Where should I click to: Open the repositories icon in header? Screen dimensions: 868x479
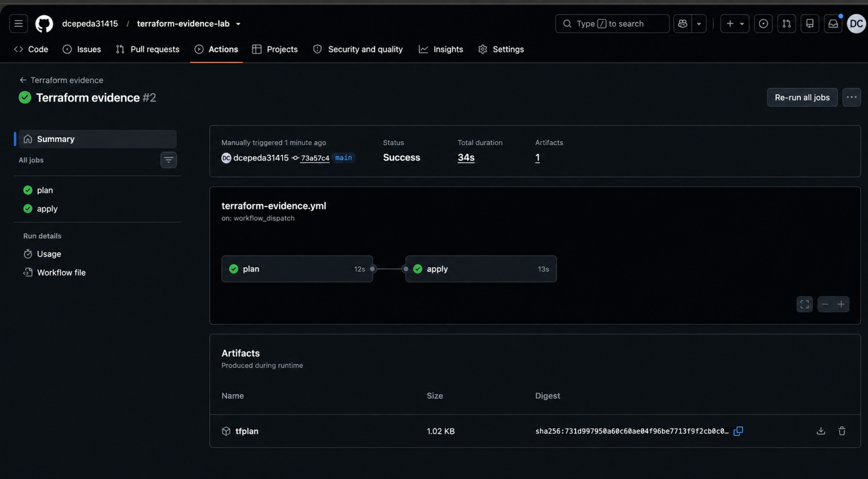tap(809, 23)
